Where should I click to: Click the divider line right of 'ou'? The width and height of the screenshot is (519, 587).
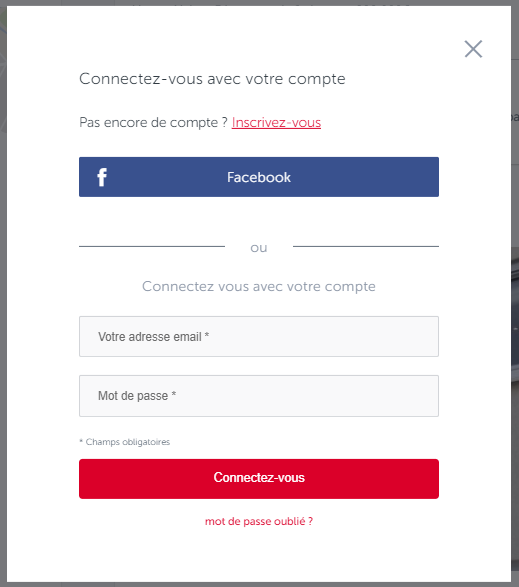(366, 246)
